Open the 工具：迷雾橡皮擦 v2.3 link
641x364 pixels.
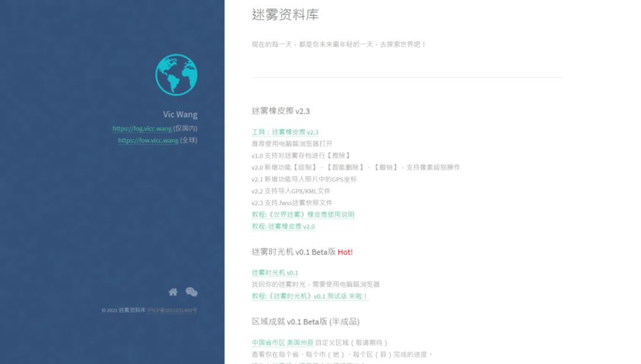[285, 132]
